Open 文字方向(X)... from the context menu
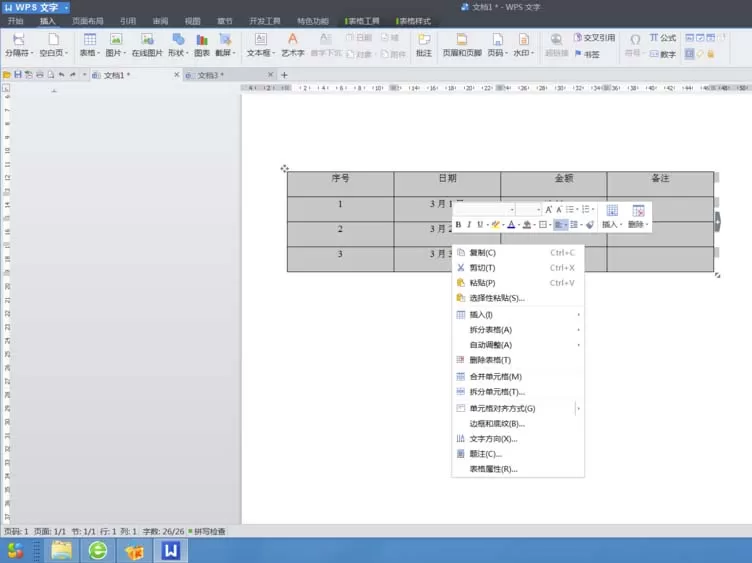The height and width of the screenshot is (563, 752). coord(517,439)
